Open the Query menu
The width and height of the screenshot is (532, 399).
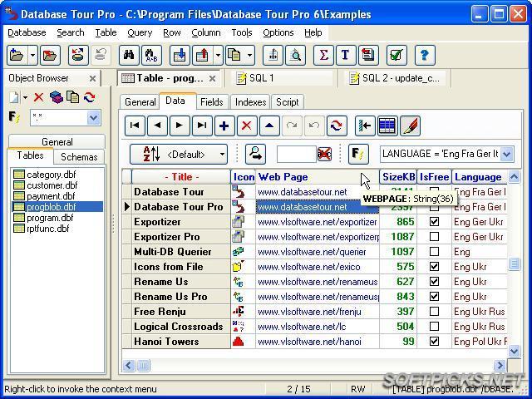(140, 33)
